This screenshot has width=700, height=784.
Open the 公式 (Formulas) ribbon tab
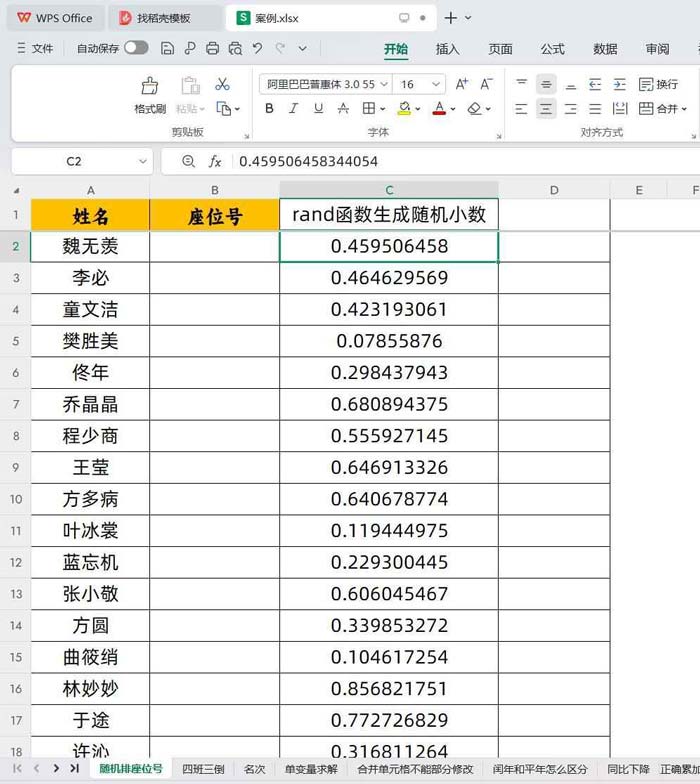[552, 48]
